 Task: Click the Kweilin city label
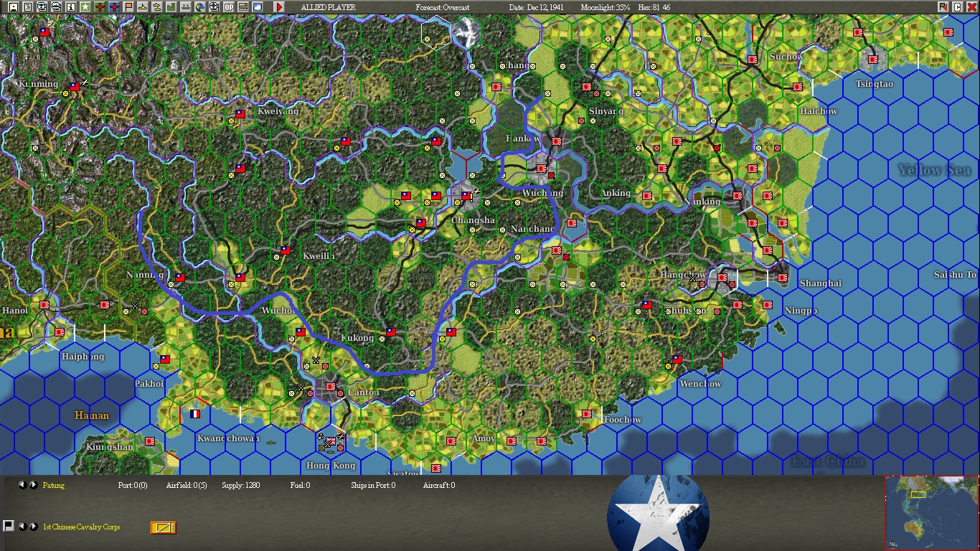(x=319, y=256)
